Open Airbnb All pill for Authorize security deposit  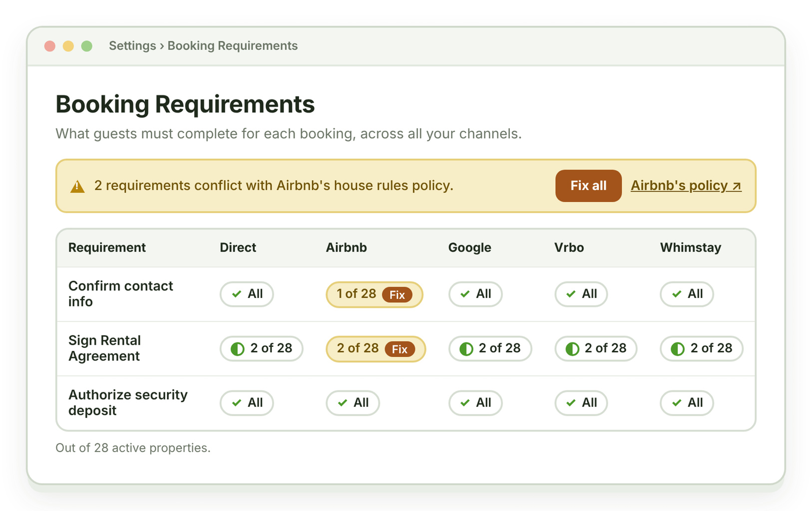click(353, 403)
